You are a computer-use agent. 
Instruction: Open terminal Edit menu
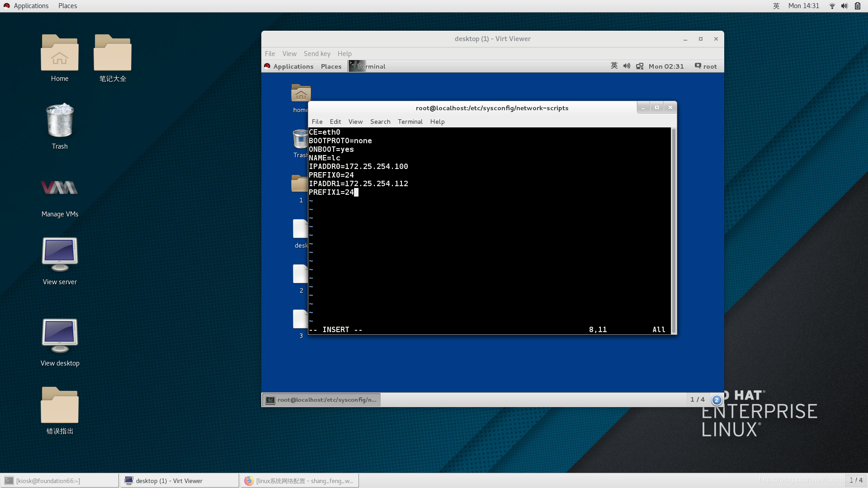click(x=335, y=122)
